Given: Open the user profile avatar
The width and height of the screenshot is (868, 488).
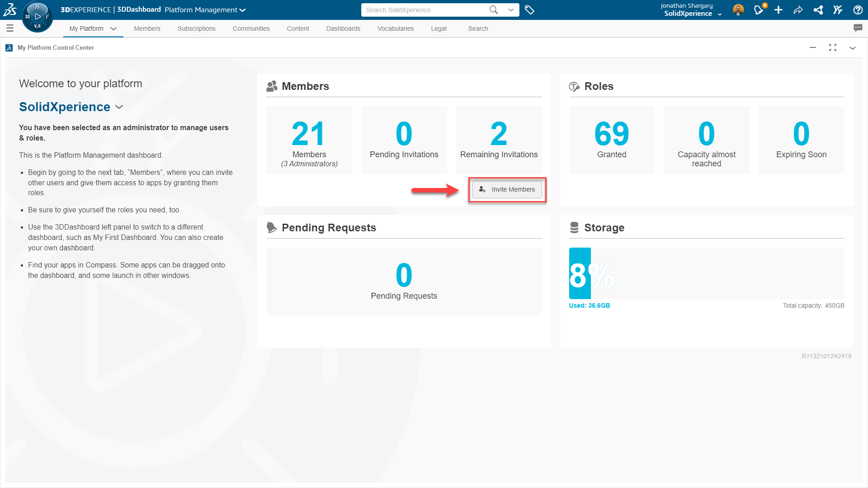Looking at the screenshot, I should click(x=738, y=10).
